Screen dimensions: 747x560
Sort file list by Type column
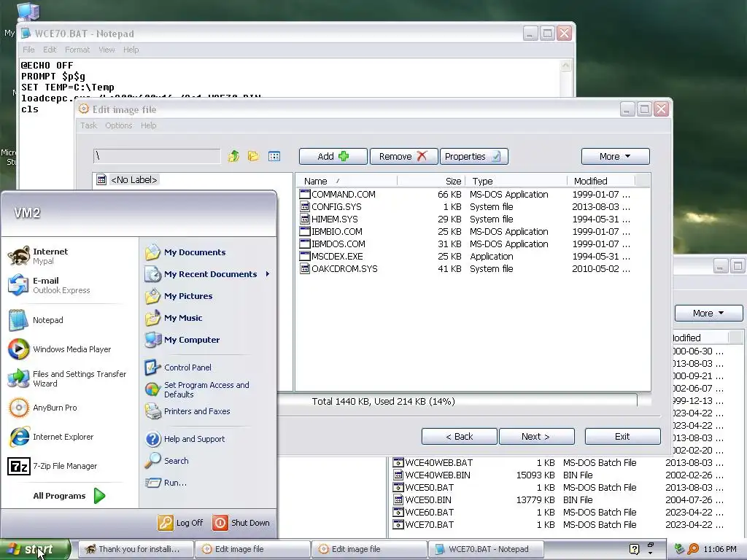(516, 181)
